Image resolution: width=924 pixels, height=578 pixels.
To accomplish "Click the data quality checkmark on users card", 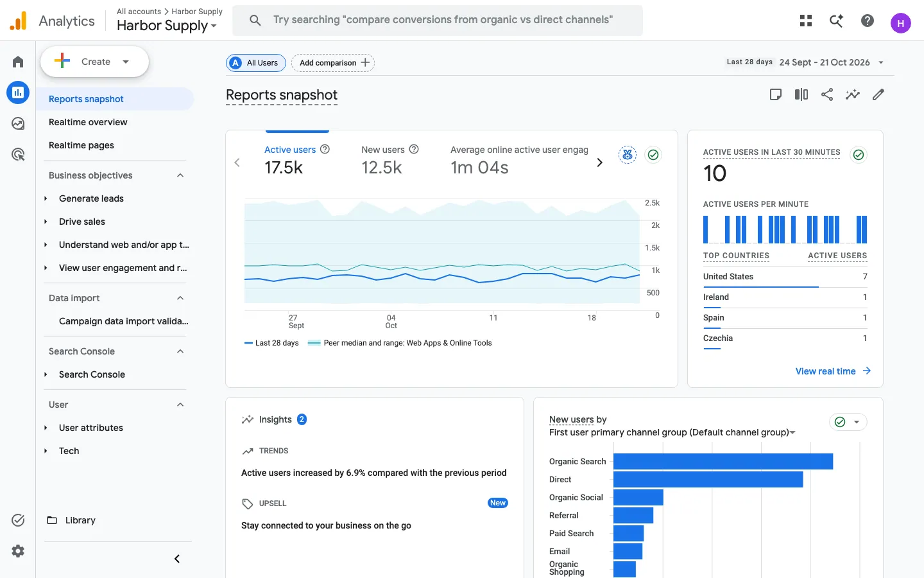I will (653, 155).
